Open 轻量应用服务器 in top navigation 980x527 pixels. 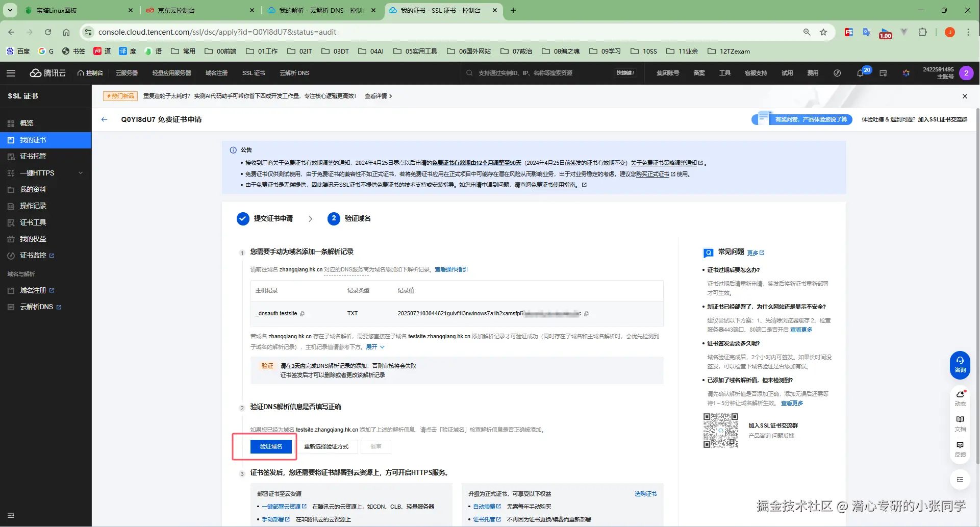pos(171,73)
